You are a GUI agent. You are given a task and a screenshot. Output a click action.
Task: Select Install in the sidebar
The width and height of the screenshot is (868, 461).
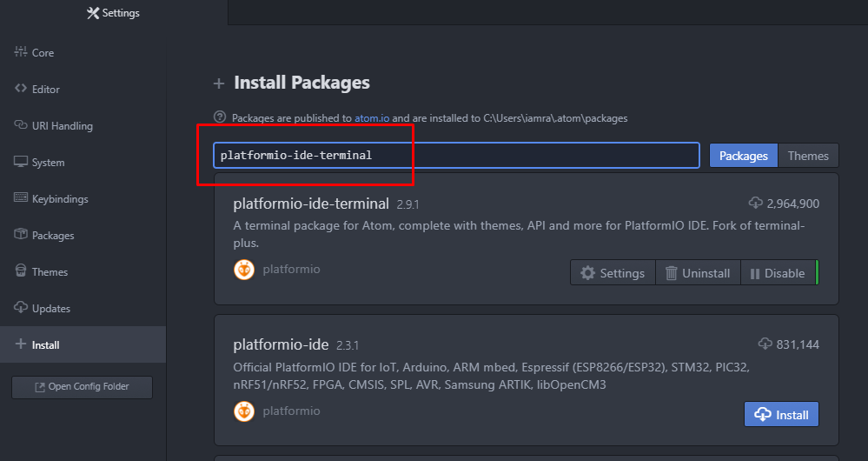[x=83, y=344]
